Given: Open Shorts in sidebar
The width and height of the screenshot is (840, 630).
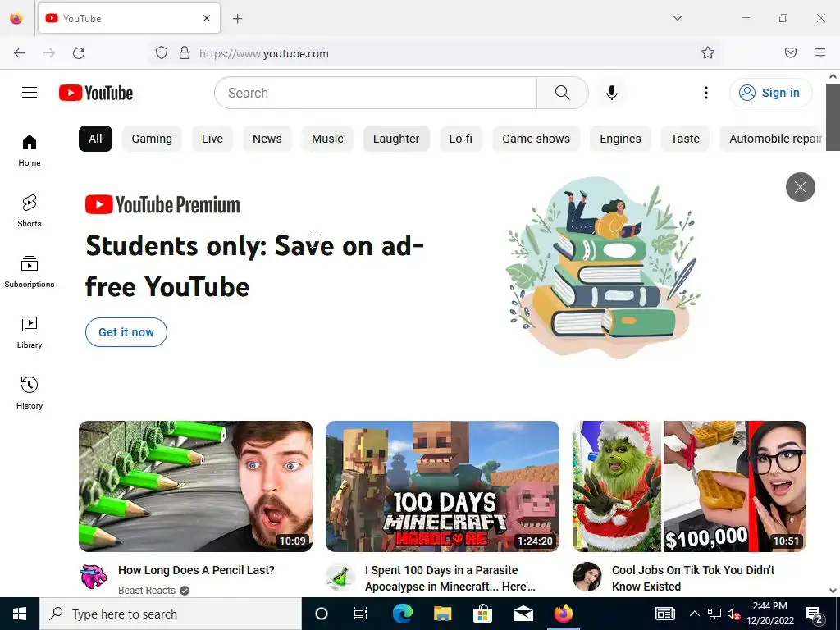Looking at the screenshot, I should tap(30, 211).
